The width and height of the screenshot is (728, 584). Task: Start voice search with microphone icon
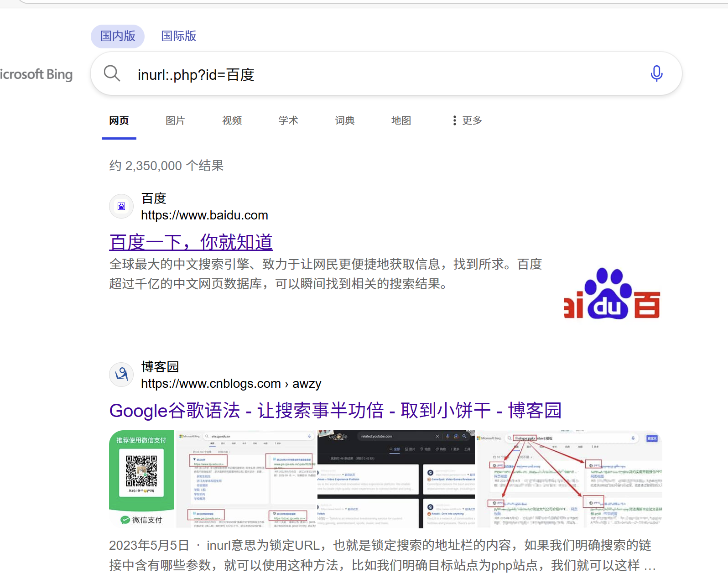pyautogui.click(x=656, y=73)
